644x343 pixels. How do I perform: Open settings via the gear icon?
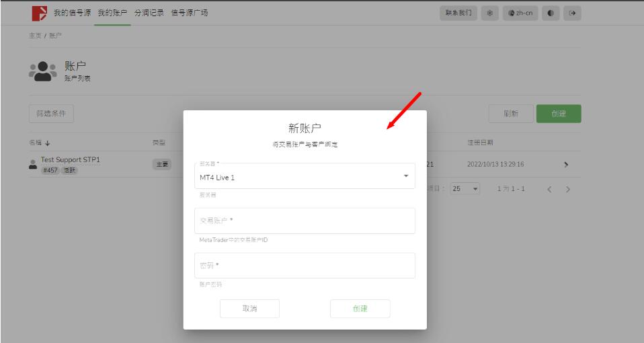click(490, 13)
